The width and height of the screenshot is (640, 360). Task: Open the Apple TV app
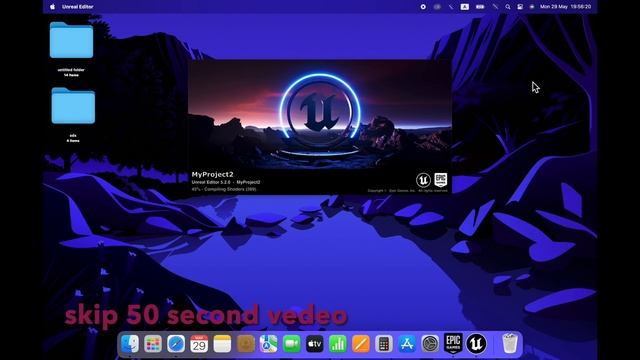(314, 344)
